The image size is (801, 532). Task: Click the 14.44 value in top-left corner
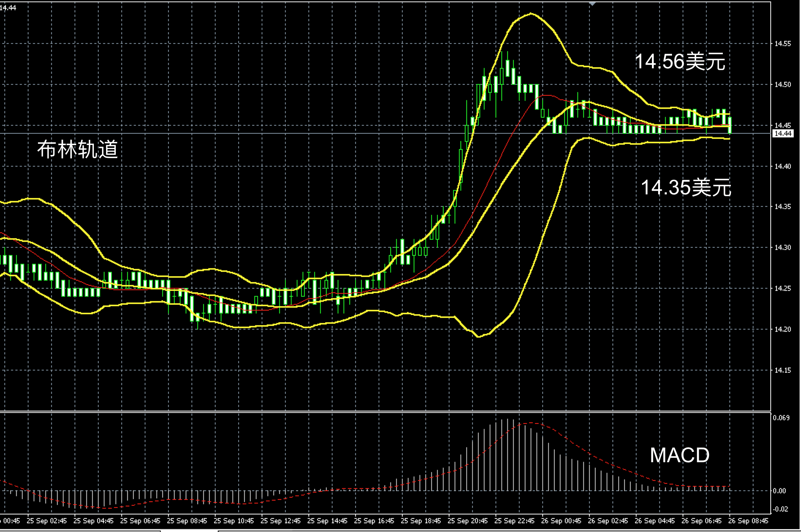(x=8, y=8)
